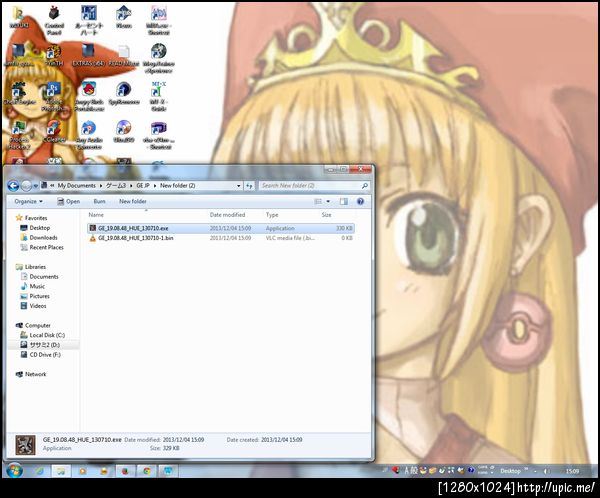This screenshot has height=498, width=600.
Task: Open Adobe Photoshop desktop shortcut
Action: [x=54, y=97]
